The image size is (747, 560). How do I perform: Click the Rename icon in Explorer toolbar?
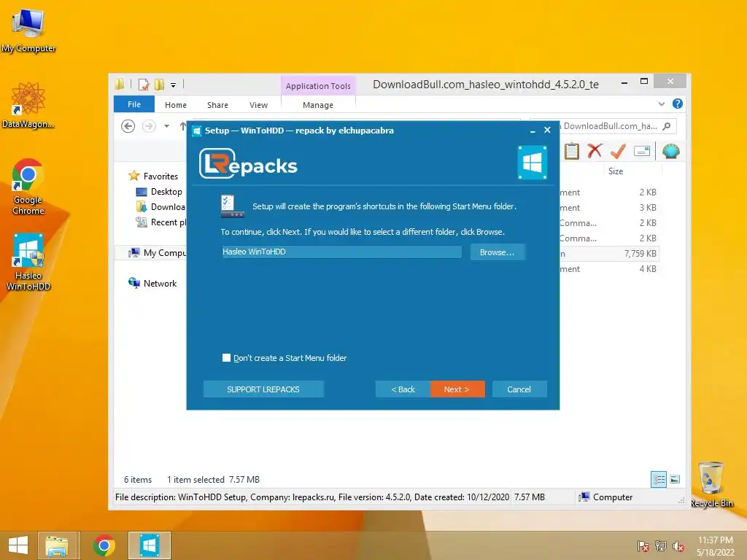click(x=642, y=152)
